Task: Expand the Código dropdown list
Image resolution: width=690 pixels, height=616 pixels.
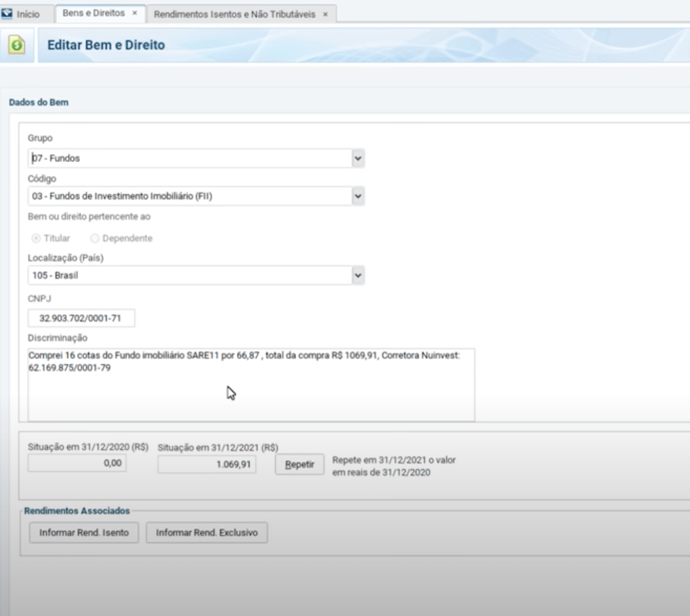Action: click(358, 196)
